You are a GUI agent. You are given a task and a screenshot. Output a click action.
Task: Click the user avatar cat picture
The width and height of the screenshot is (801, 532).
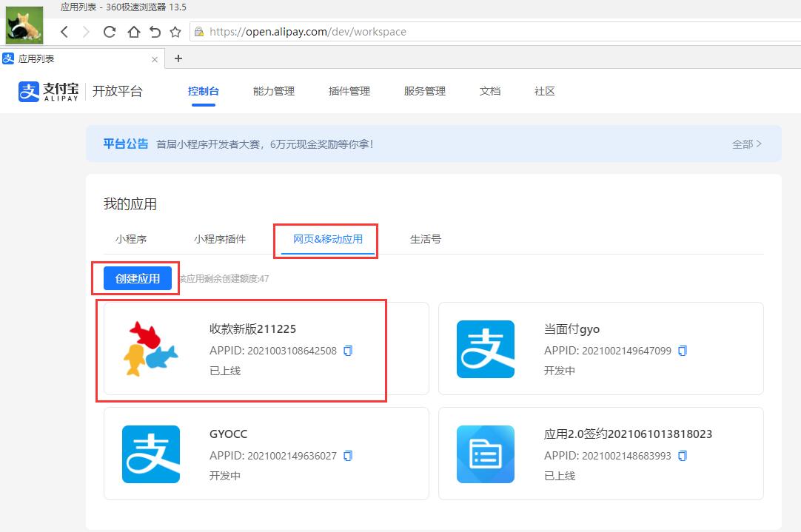point(24,25)
